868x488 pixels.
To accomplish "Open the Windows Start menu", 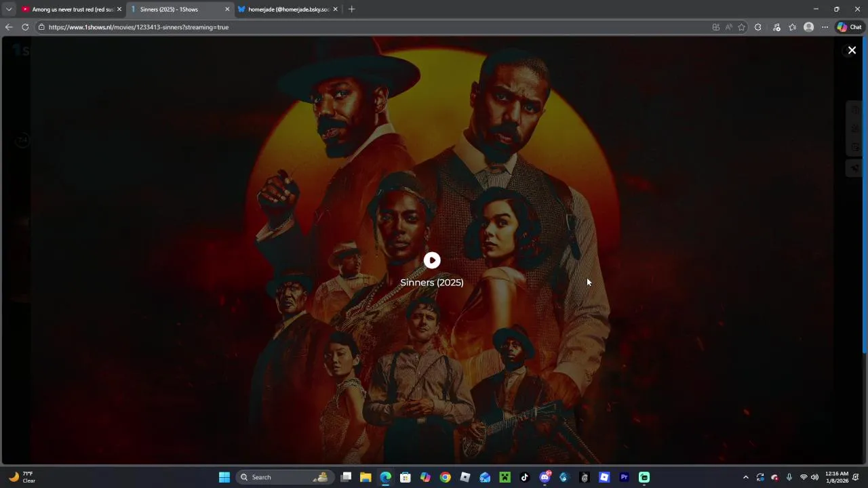I will pos(224,477).
